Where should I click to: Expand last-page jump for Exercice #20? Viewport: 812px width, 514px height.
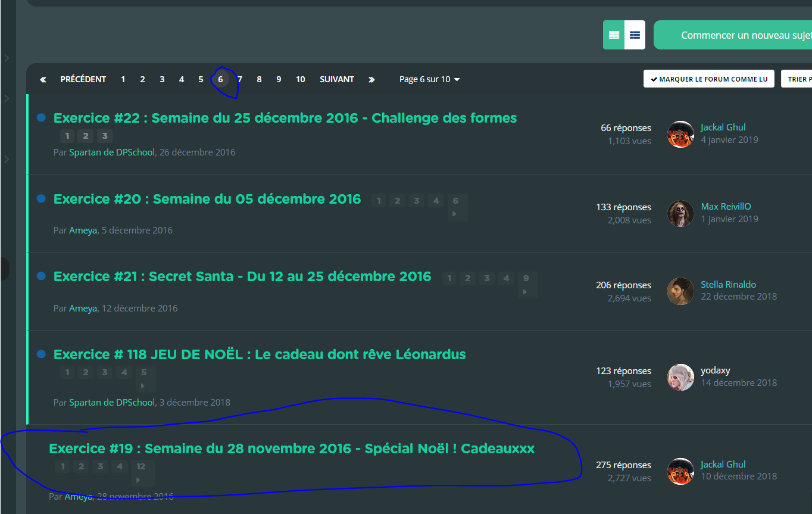point(456,207)
